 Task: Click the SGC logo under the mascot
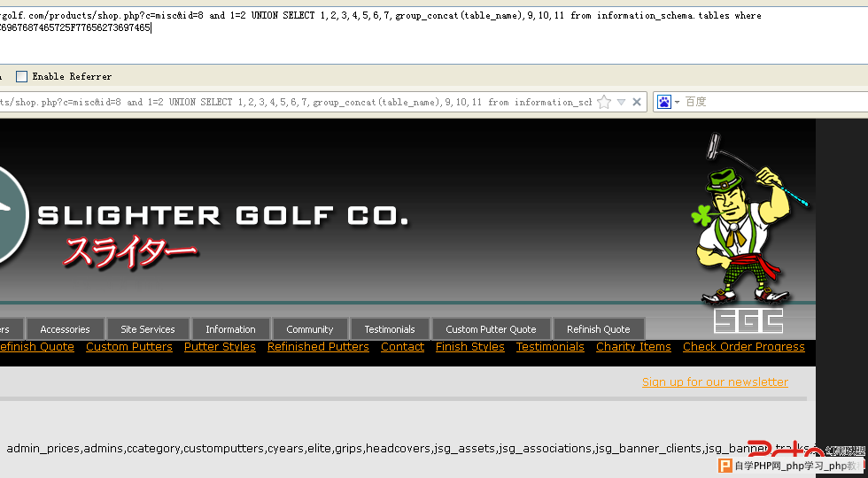(748, 320)
